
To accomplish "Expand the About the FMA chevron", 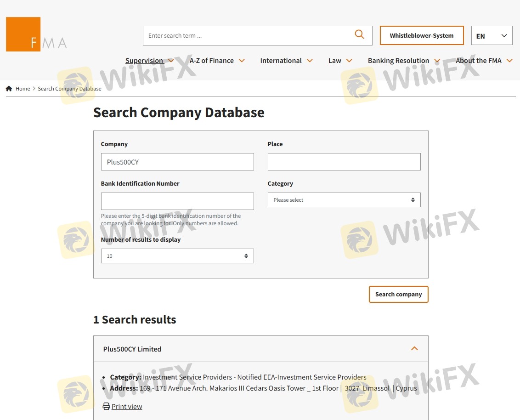I will (510, 61).
